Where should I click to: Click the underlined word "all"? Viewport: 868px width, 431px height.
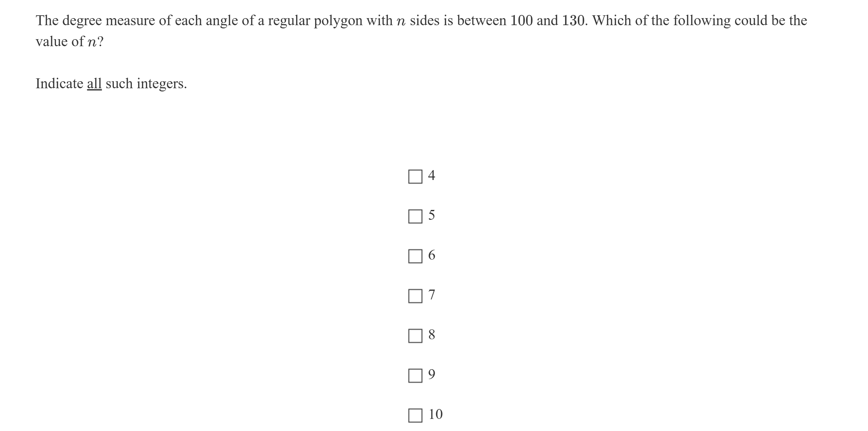[94, 84]
